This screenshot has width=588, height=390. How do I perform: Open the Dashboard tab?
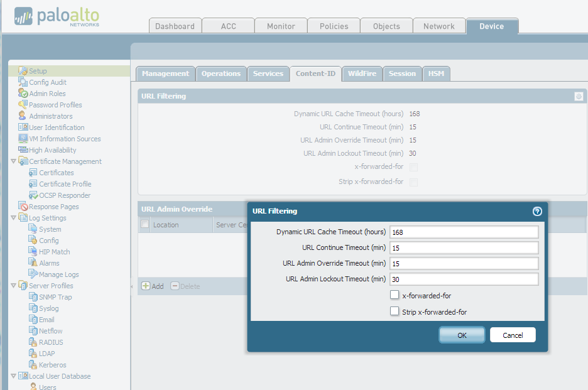175,26
